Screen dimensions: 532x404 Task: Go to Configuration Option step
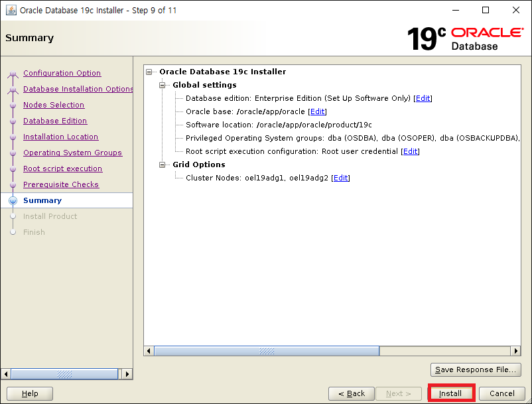click(x=62, y=73)
